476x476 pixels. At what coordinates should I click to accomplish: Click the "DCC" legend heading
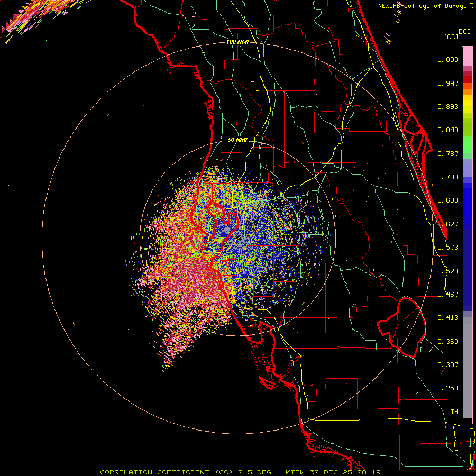pyautogui.click(x=465, y=32)
